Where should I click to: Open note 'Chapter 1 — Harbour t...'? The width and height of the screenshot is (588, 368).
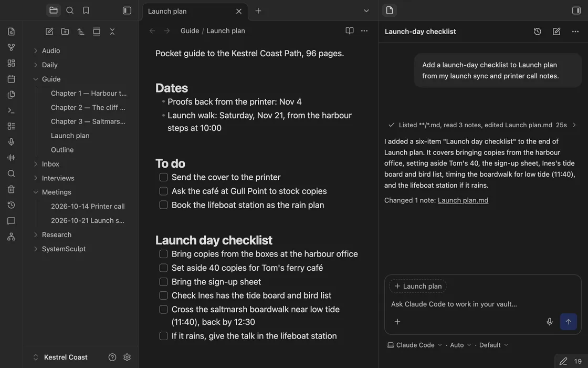tap(89, 93)
